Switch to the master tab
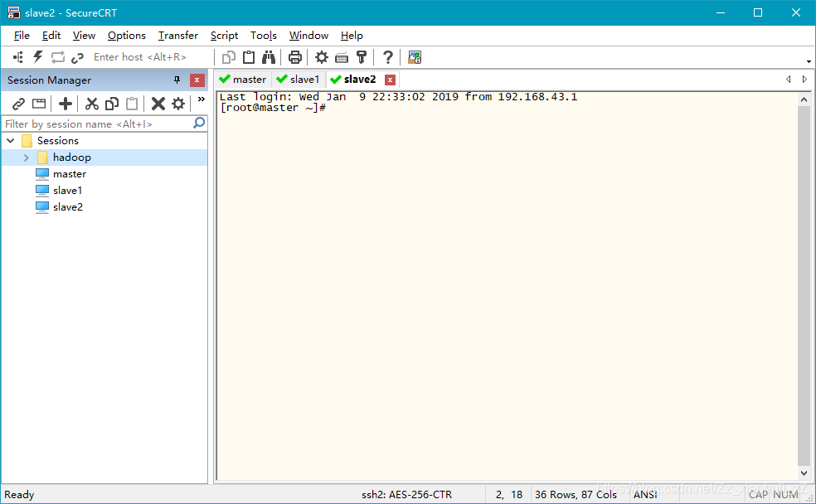The width and height of the screenshot is (816, 504). click(243, 79)
